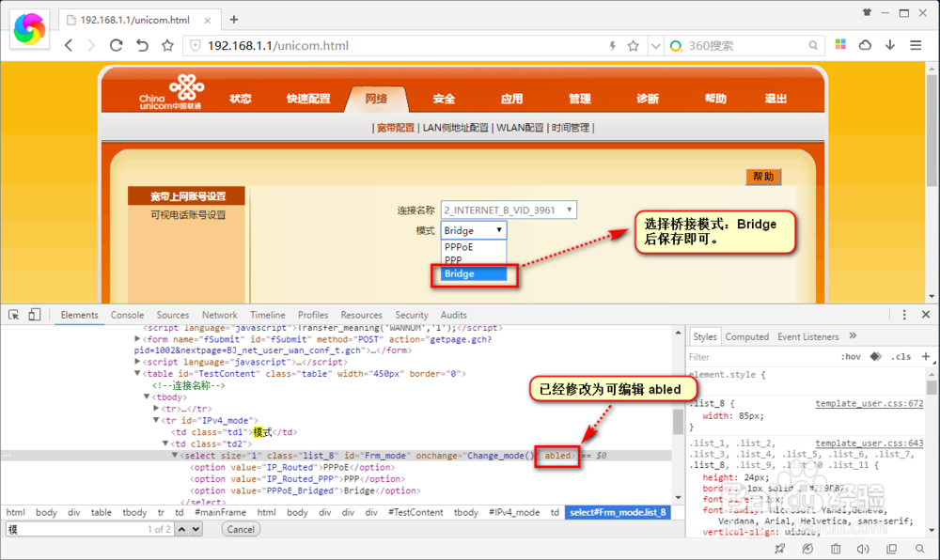Click the 帮助 help button
The width and height of the screenshot is (940, 560).
(x=763, y=177)
